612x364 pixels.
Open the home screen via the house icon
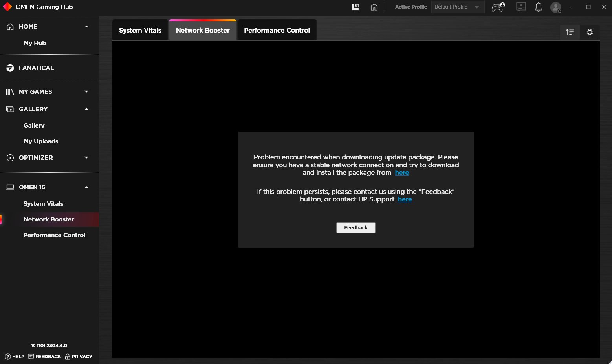pos(374,7)
